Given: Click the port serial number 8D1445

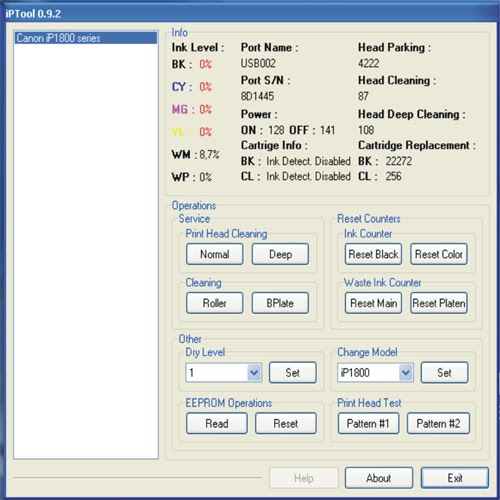Looking at the screenshot, I should tap(257, 96).
